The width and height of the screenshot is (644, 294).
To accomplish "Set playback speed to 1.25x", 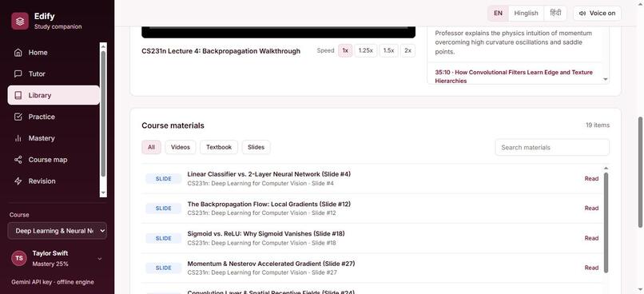I will (x=365, y=50).
